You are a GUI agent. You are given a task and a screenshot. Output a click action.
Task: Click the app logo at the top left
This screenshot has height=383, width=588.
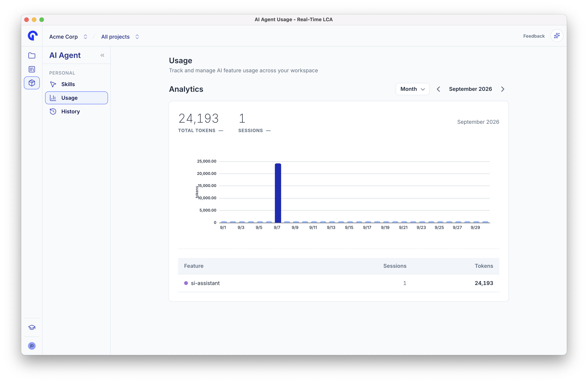pos(32,36)
